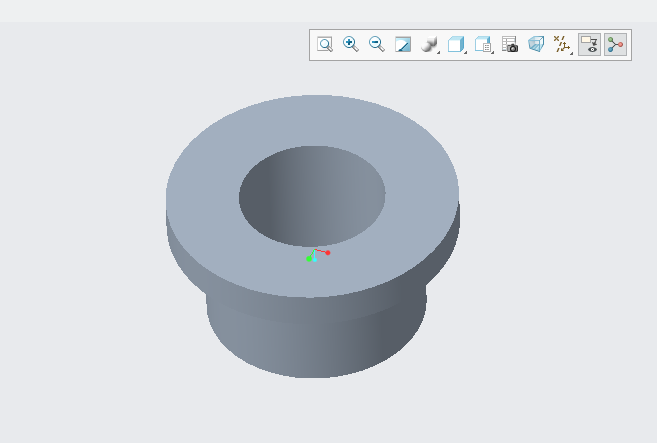Select the Zoom In tool
This screenshot has width=657, height=443.
(351, 44)
